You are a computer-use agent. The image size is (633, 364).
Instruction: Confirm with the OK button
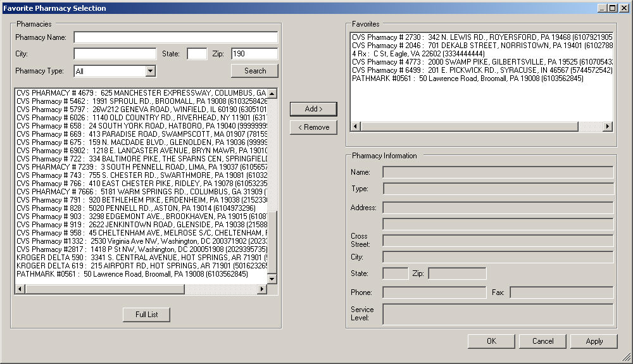pyautogui.click(x=491, y=341)
